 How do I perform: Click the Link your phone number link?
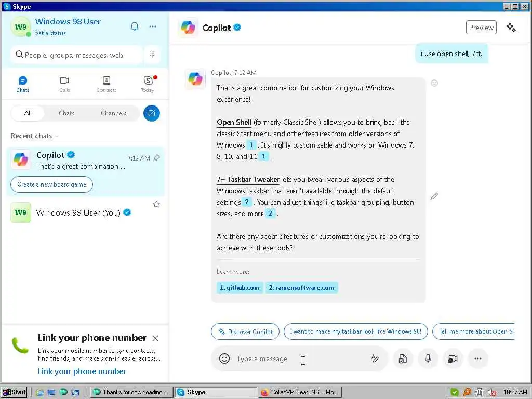[82, 371]
